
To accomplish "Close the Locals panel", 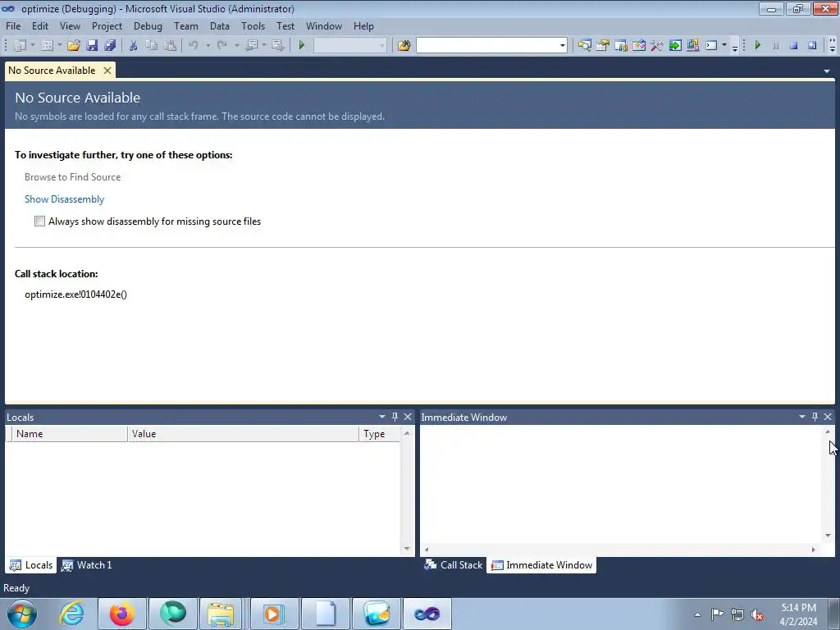I will pyautogui.click(x=408, y=417).
